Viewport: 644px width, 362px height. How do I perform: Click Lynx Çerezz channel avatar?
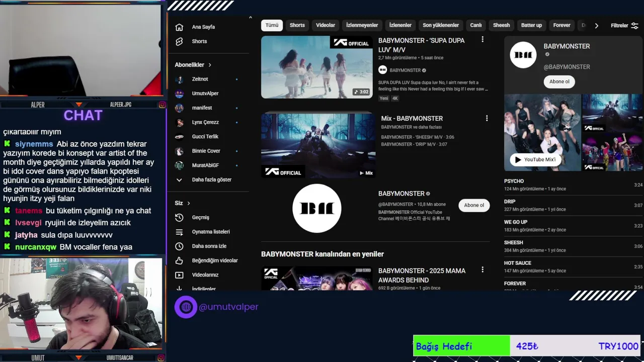(179, 122)
